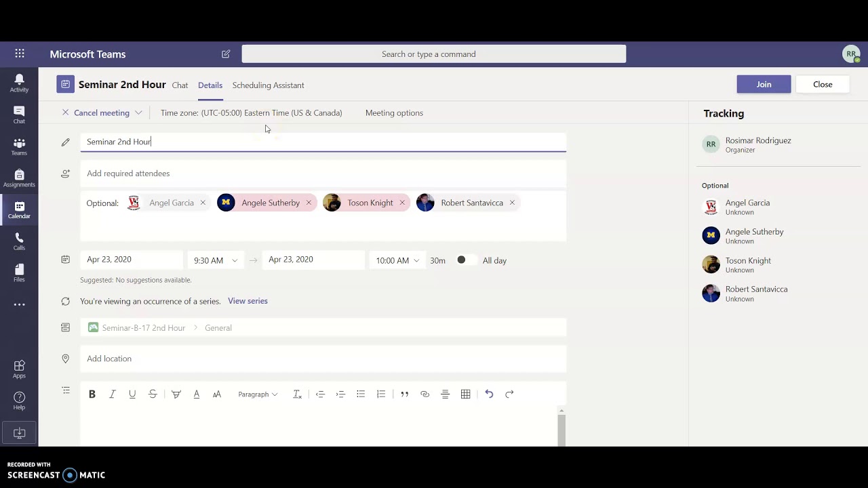Open the Paragraph style dropdown
The image size is (868, 488).
pos(258,394)
